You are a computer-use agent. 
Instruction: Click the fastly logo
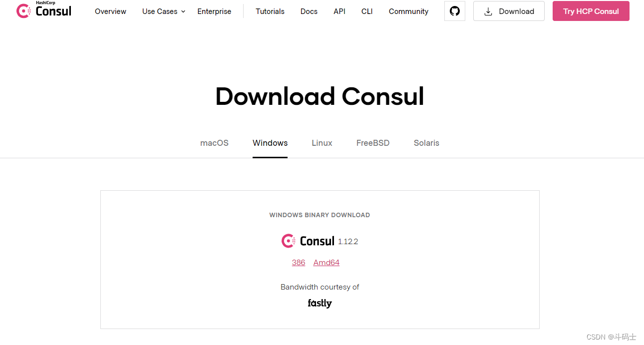320,303
